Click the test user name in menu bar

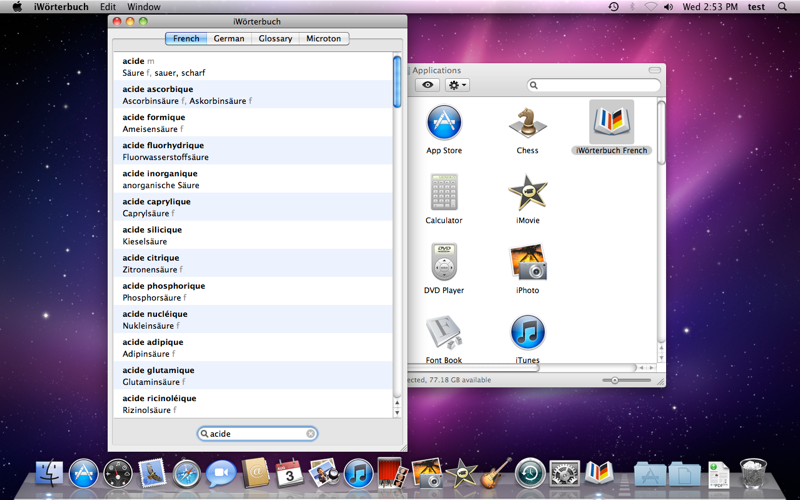(756, 7)
